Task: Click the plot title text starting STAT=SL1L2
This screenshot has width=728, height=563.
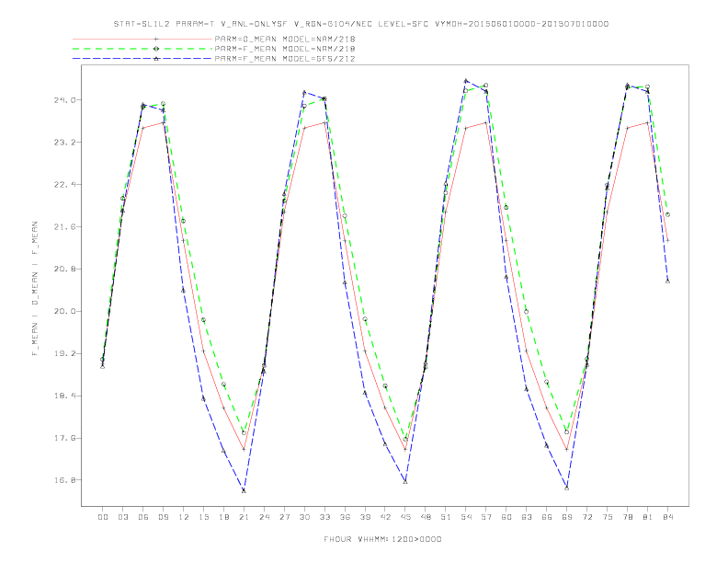Action: [x=361, y=24]
